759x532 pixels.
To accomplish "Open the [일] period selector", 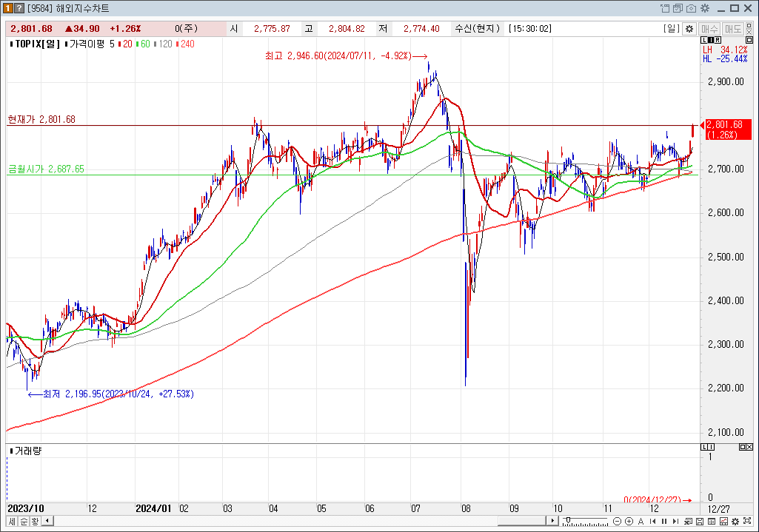I will [x=672, y=29].
